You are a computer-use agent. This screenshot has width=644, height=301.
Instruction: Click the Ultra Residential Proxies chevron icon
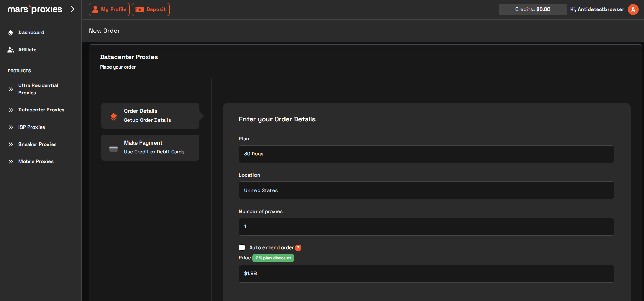coord(11,89)
